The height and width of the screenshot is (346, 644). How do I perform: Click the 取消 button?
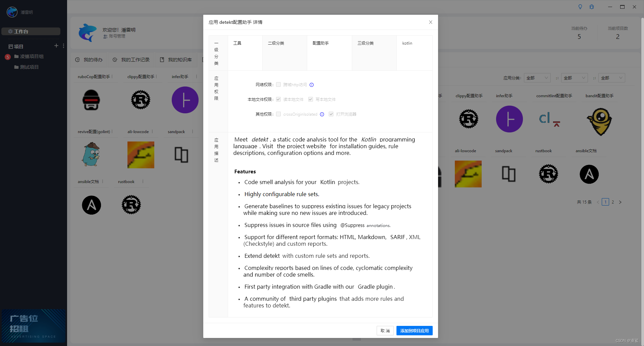pos(385,331)
